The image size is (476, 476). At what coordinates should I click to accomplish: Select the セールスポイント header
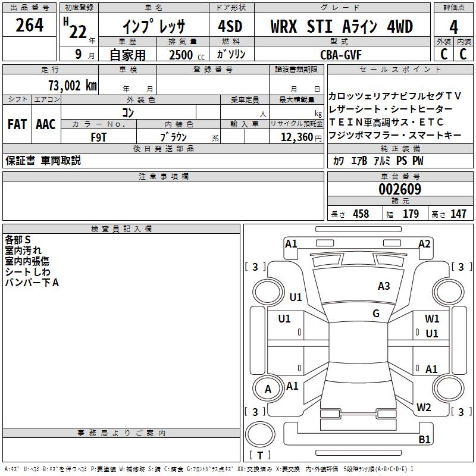pos(400,70)
